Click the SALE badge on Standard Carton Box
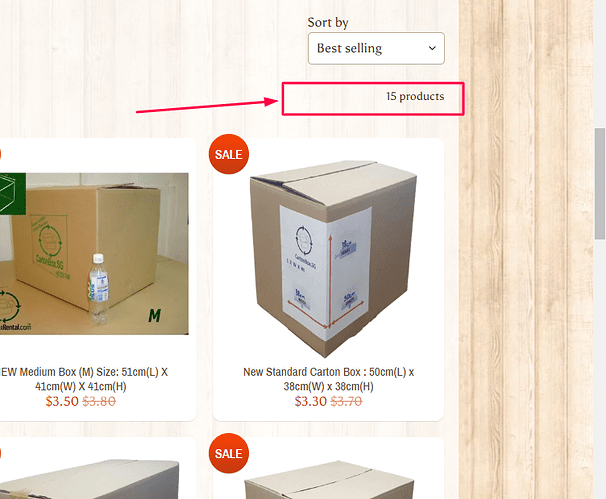 point(229,154)
